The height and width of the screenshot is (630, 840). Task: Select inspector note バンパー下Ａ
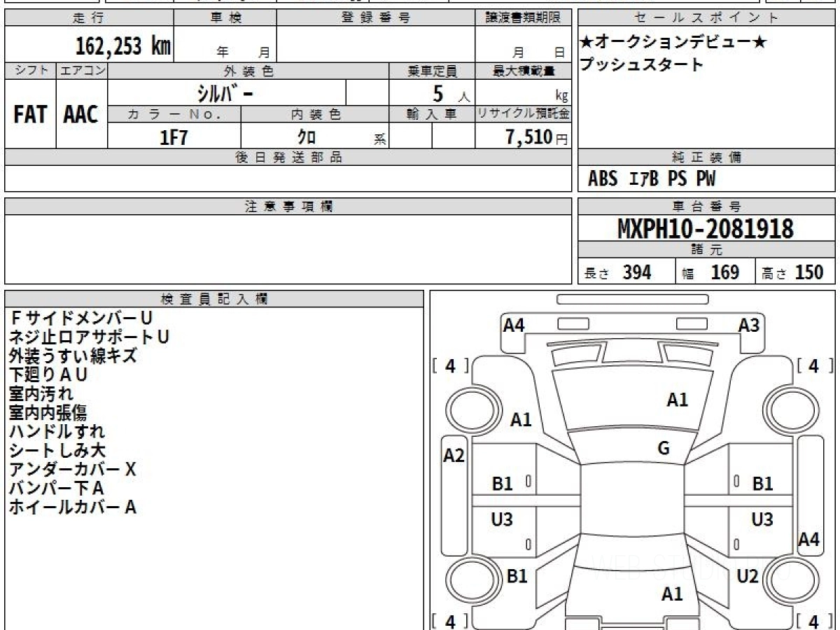(x=57, y=488)
